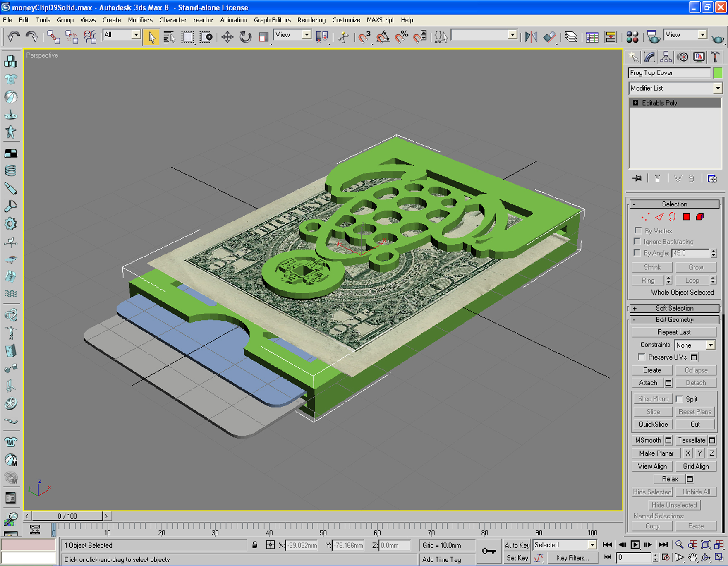
Task: Activate the Select and Move tool
Action: 227,36
